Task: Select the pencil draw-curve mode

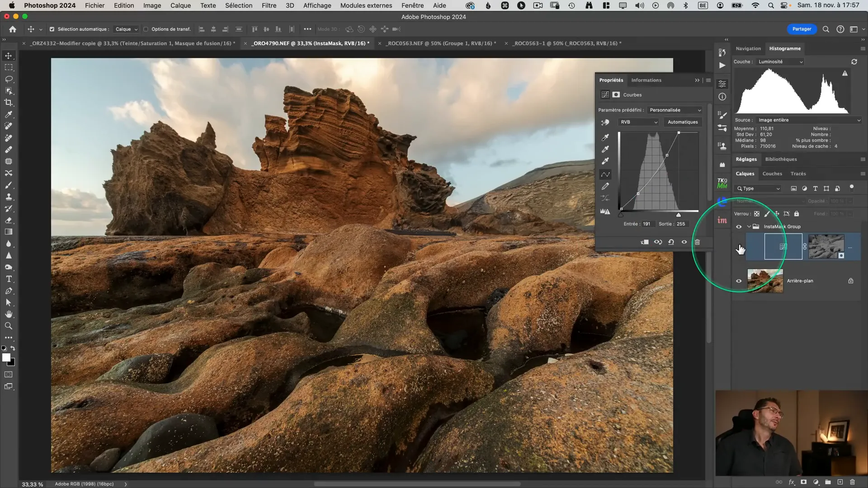Action: click(605, 186)
